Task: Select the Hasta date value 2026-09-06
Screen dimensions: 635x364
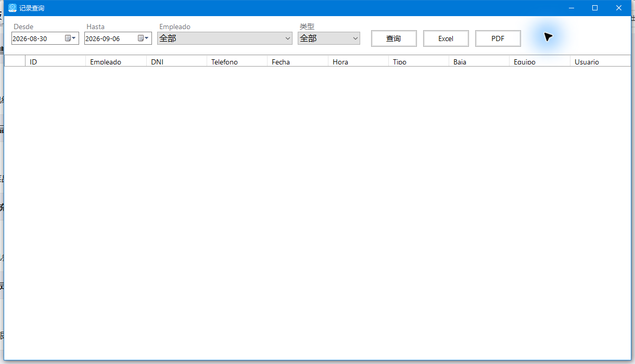Action: [103, 38]
